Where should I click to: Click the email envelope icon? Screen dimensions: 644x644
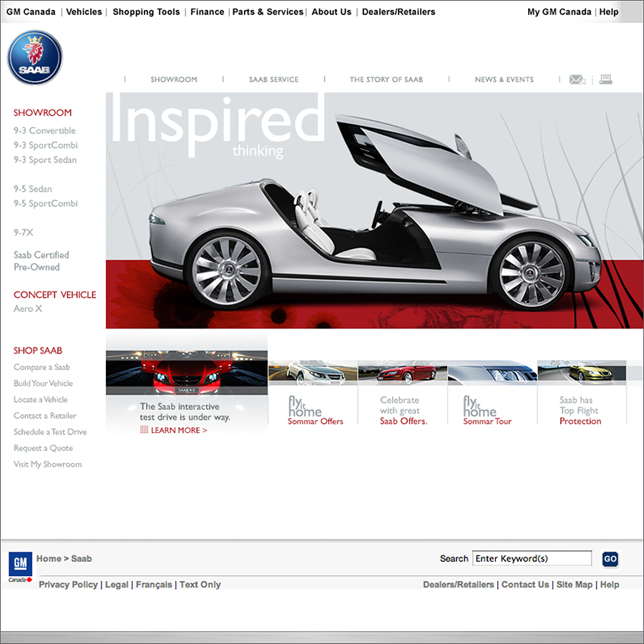(x=577, y=79)
